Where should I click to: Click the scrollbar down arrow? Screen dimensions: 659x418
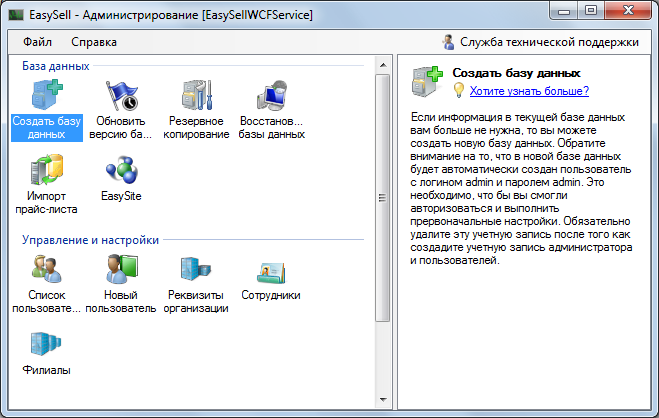coord(383,400)
